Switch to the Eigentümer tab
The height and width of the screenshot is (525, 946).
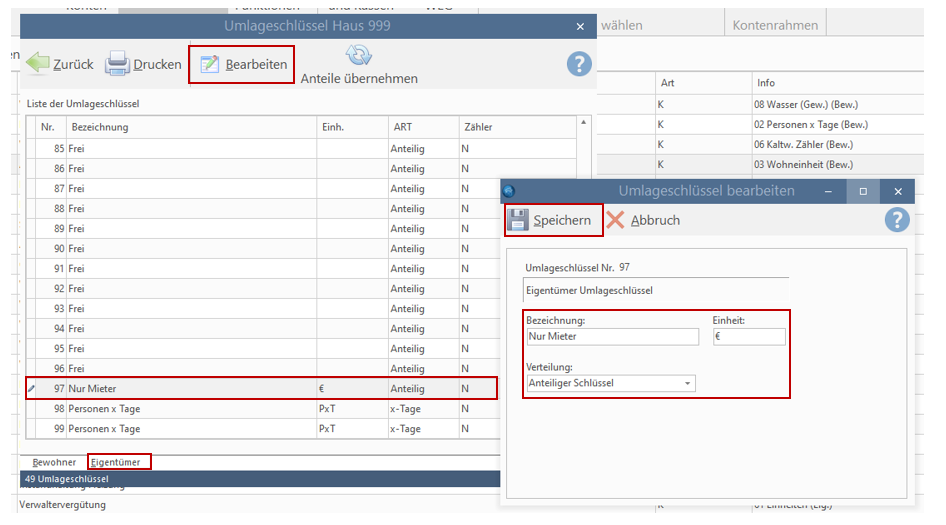[115, 462]
